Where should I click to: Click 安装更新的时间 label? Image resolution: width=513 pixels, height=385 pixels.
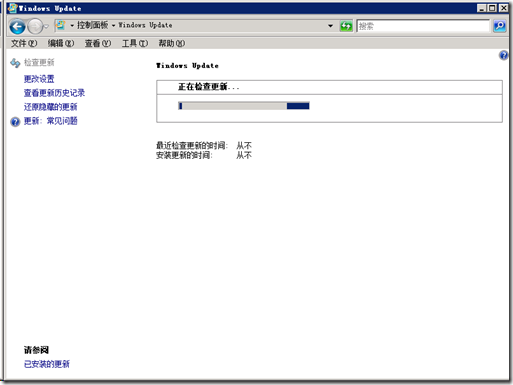coord(184,155)
